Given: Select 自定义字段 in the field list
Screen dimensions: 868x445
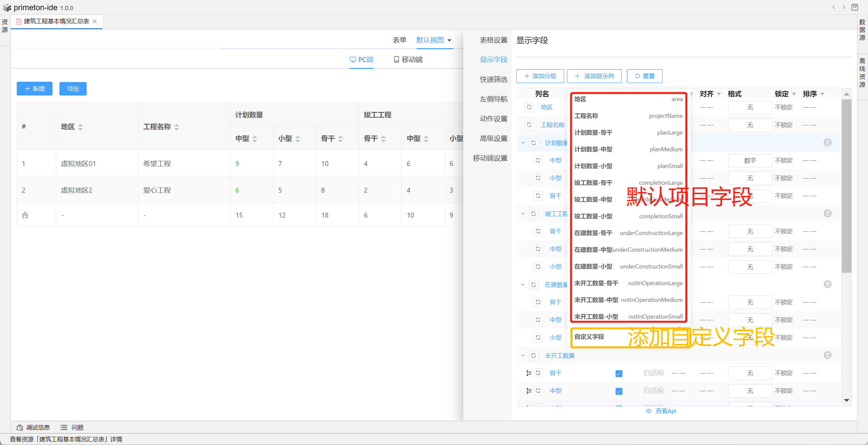Looking at the screenshot, I should click(589, 336).
